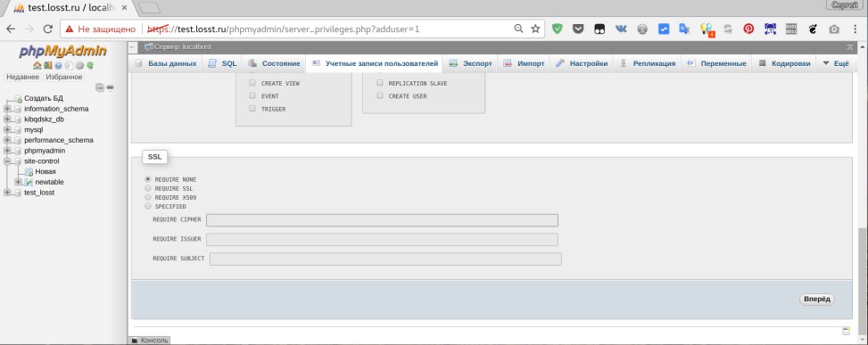Select the REQUIRE X509 radio button
This screenshot has height=345, width=868.
(148, 197)
